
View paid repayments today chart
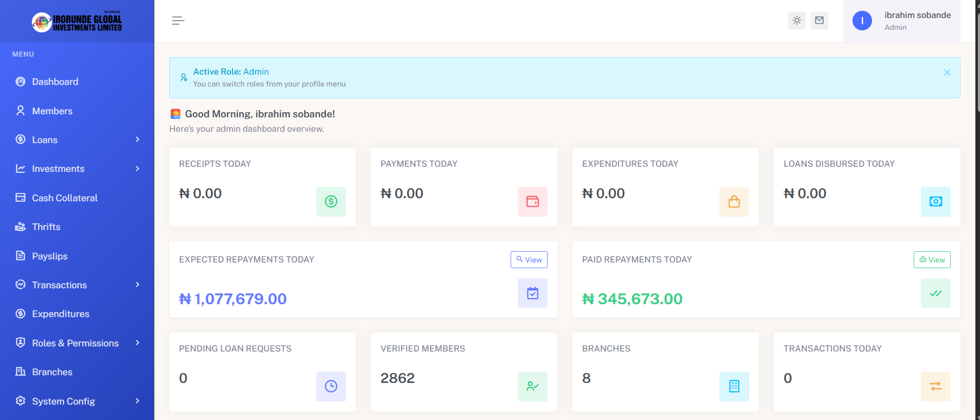pos(932,260)
